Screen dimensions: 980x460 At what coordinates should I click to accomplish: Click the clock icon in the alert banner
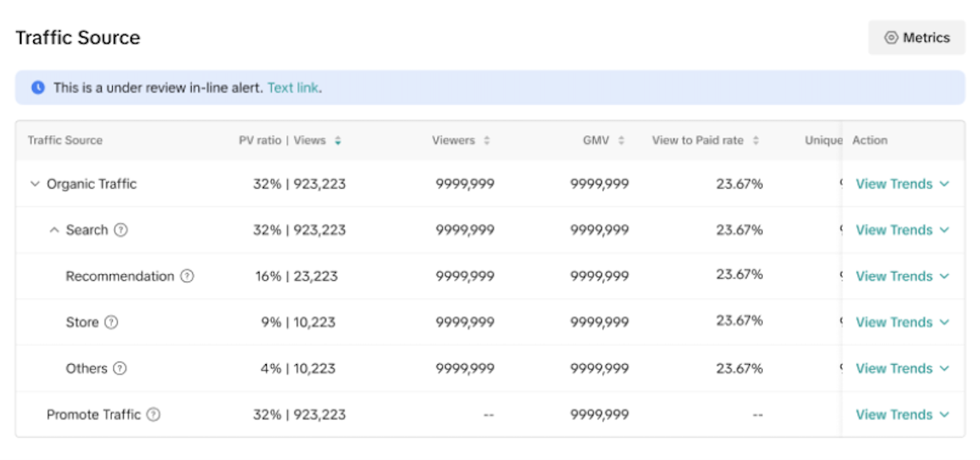38,88
